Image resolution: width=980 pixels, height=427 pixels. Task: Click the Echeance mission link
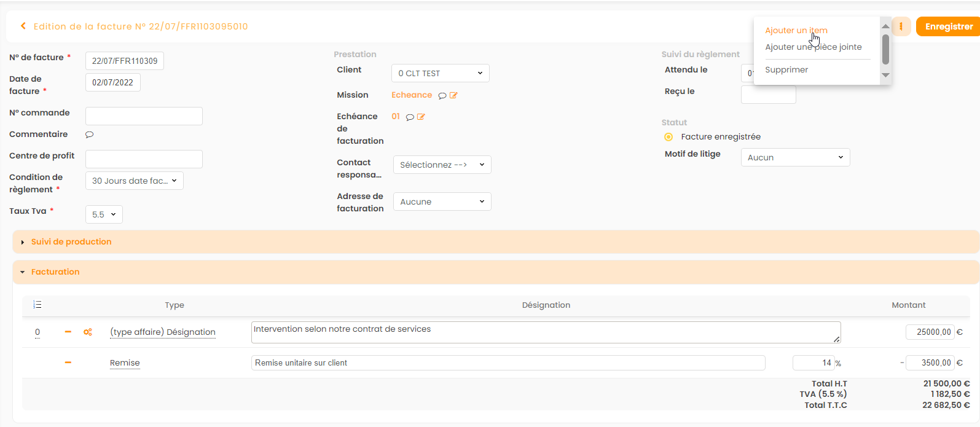point(411,95)
